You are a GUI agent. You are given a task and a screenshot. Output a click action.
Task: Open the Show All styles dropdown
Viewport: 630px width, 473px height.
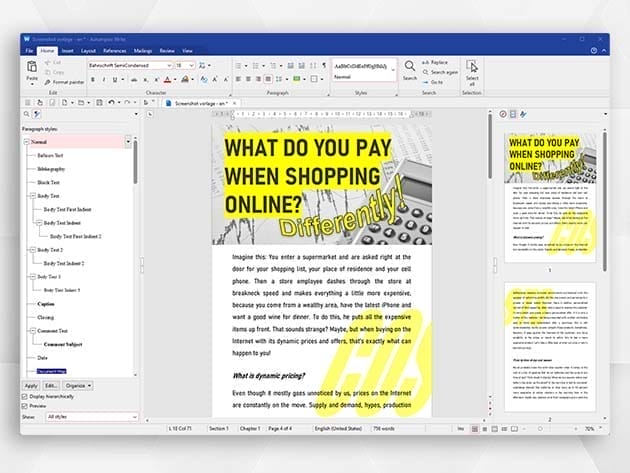point(134,416)
